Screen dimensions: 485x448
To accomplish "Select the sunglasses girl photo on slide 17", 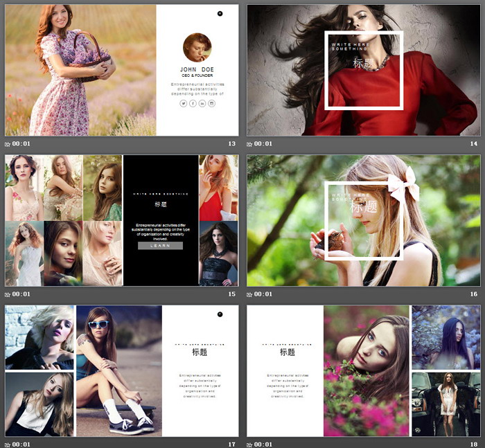I will [x=118, y=370].
